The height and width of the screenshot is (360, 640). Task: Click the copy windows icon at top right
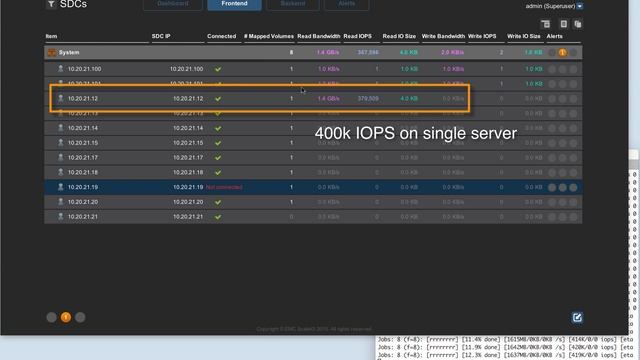(x=578, y=24)
